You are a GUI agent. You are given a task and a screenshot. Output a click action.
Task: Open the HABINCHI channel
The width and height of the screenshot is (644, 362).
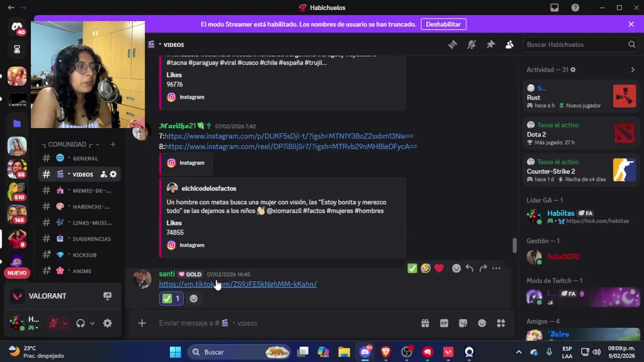point(79,207)
